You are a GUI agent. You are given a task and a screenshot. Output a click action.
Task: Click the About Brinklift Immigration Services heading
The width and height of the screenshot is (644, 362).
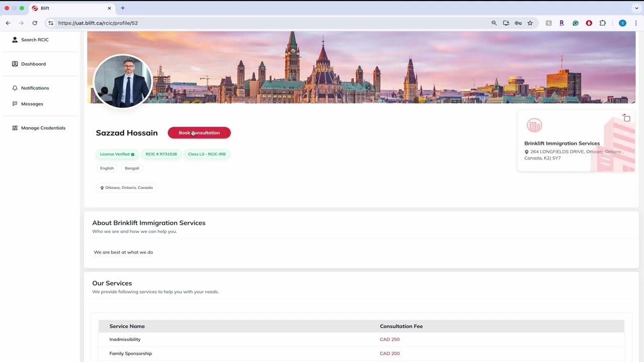coord(149,223)
